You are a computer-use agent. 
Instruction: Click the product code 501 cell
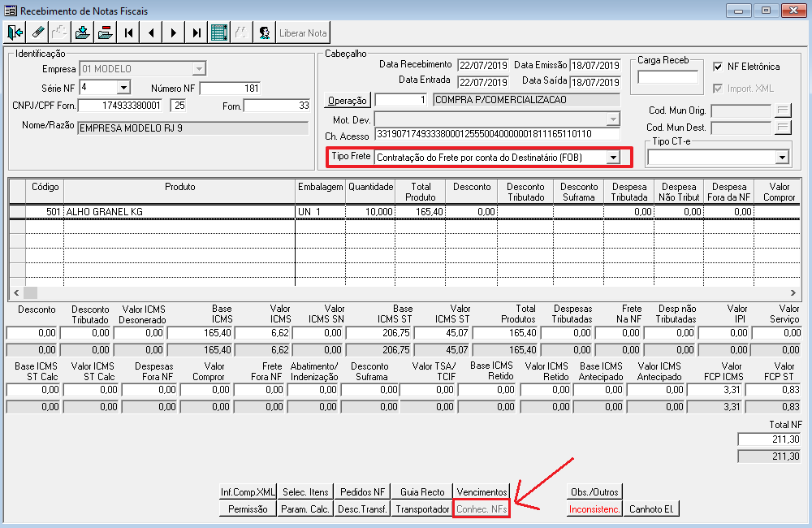[x=44, y=211]
